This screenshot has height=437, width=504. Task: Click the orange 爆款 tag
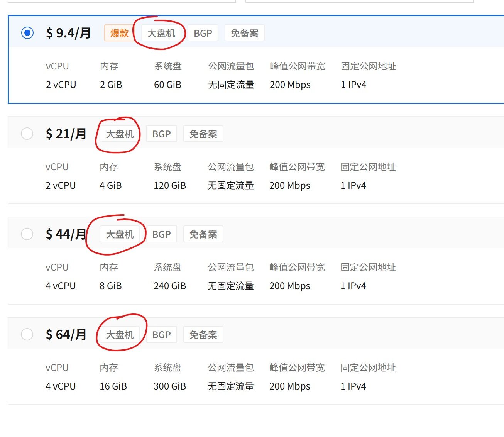119,33
